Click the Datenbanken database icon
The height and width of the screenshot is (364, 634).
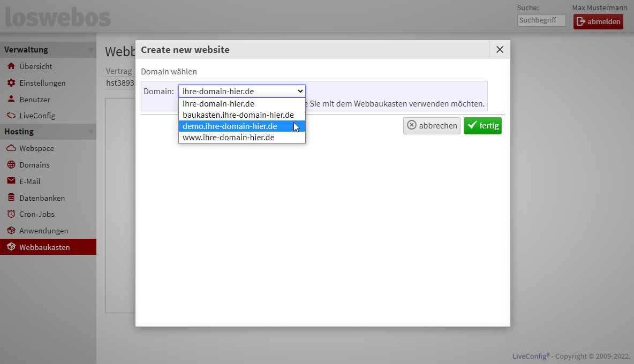[11, 198]
